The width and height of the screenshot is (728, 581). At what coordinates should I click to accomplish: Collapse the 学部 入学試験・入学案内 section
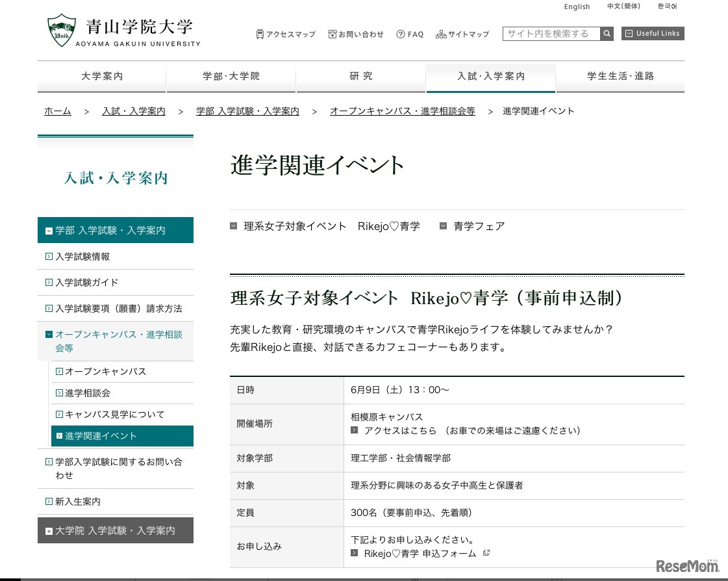49,231
